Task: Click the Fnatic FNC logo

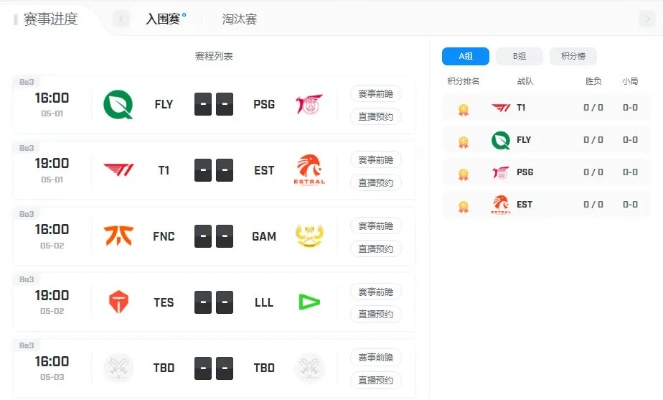Action: point(118,236)
